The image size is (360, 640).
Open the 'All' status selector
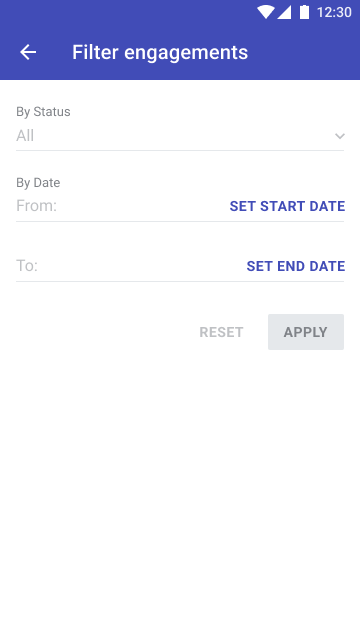coord(180,136)
